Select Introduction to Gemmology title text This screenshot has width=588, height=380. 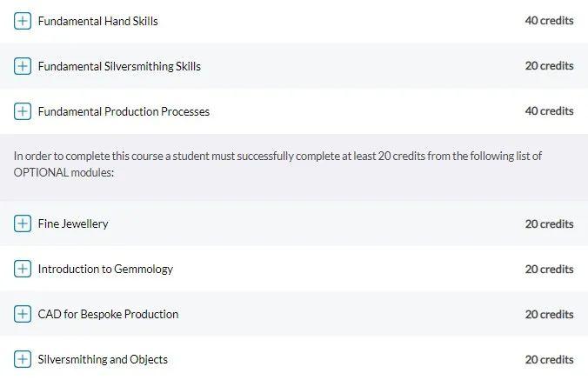105,269
